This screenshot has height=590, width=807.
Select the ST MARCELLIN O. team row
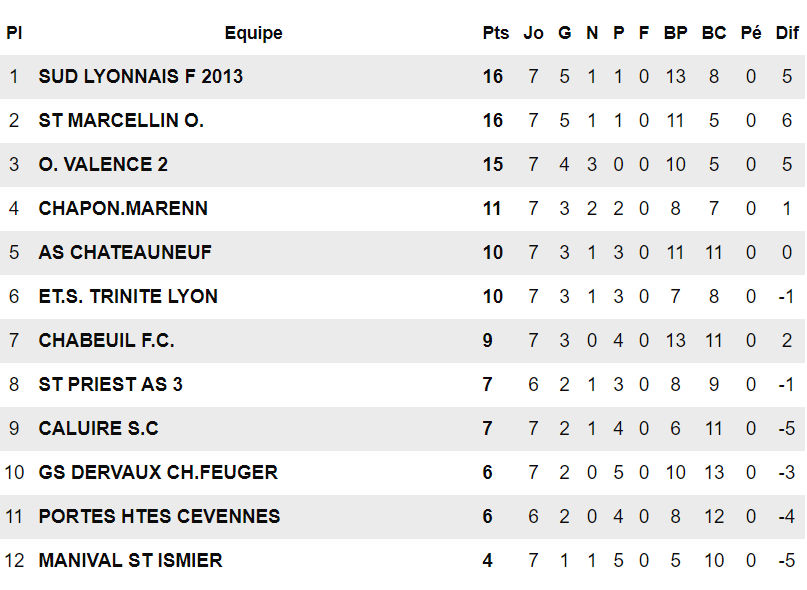(121, 121)
